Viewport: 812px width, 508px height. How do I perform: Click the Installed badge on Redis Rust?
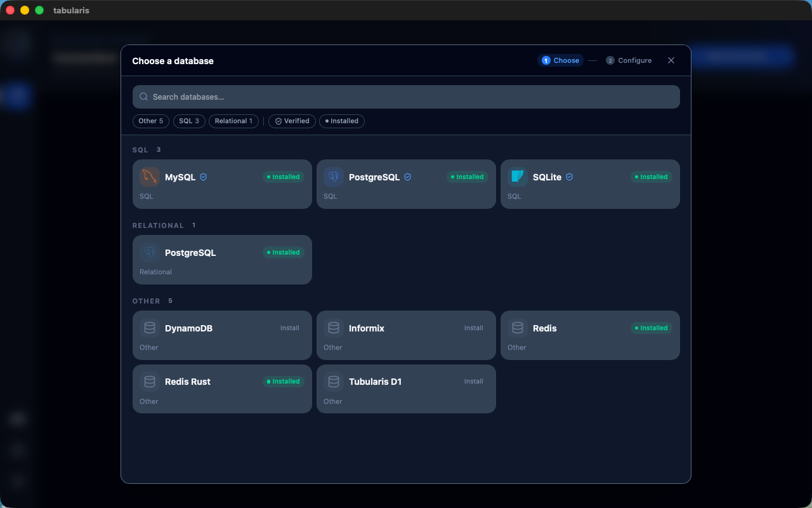coord(284,382)
